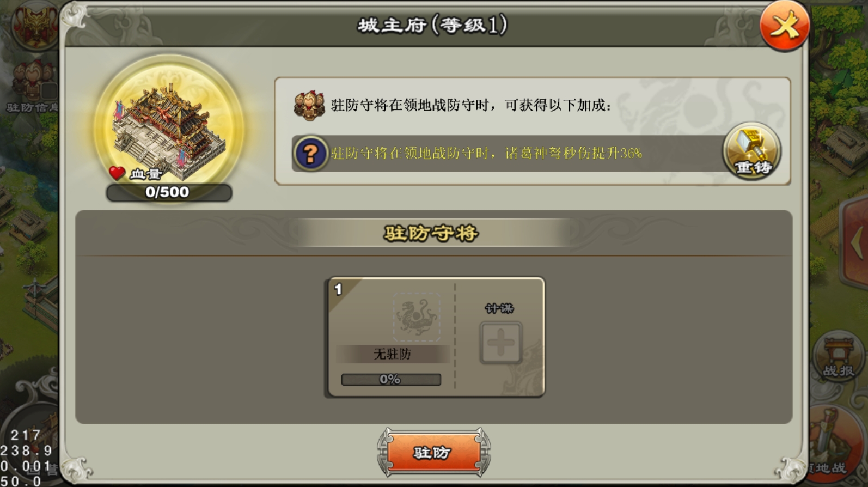
Task: Click the 驻防守将 section header
Action: [431, 233]
